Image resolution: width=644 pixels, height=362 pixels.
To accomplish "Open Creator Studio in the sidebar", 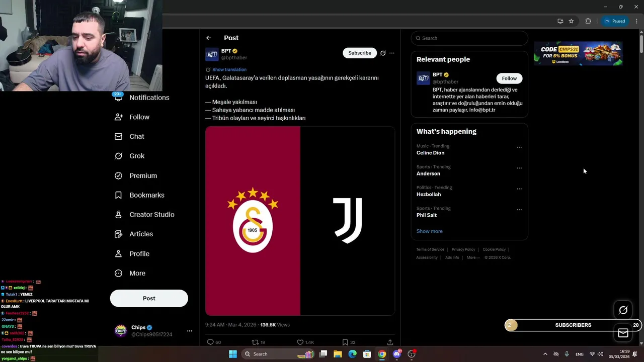I will click(144, 215).
